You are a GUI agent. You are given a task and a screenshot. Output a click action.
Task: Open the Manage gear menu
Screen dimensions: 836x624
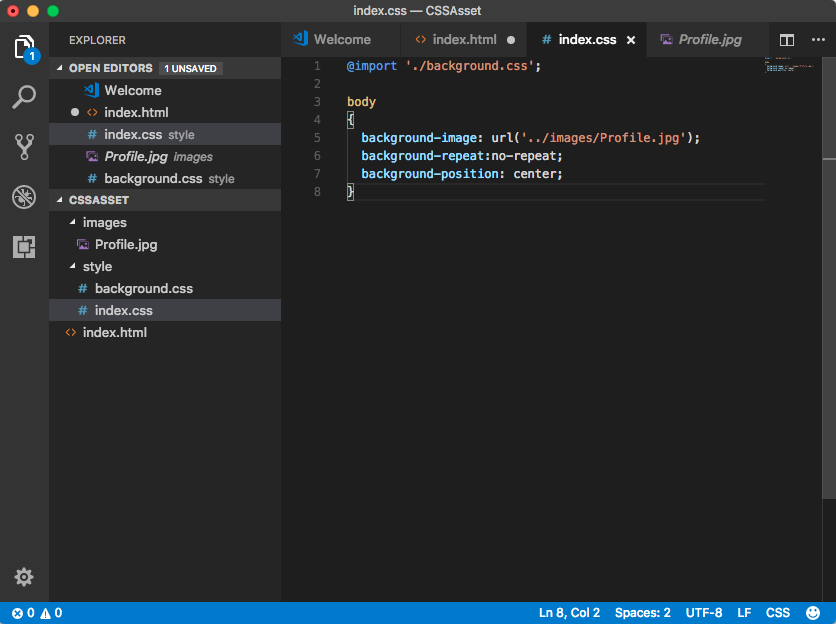click(x=24, y=577)
